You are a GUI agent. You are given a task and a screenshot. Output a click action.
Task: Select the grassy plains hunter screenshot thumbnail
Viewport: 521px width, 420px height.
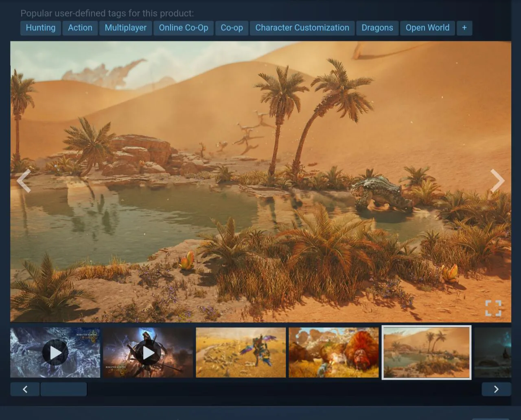[241, 353]
